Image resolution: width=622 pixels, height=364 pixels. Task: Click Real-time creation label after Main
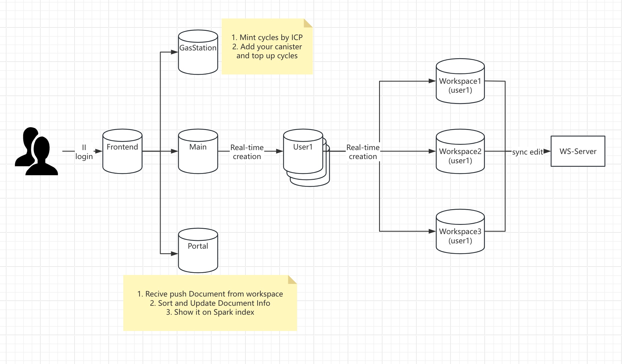[247, 152]
